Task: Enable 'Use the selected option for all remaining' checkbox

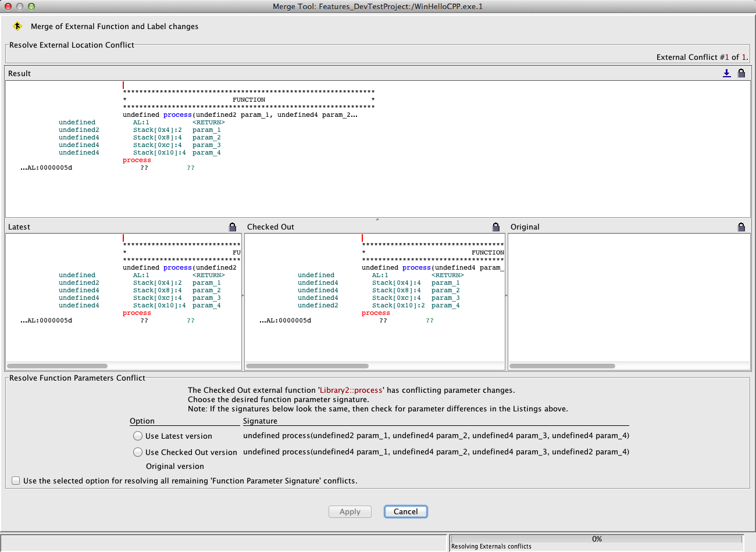Action: [16, 481]
